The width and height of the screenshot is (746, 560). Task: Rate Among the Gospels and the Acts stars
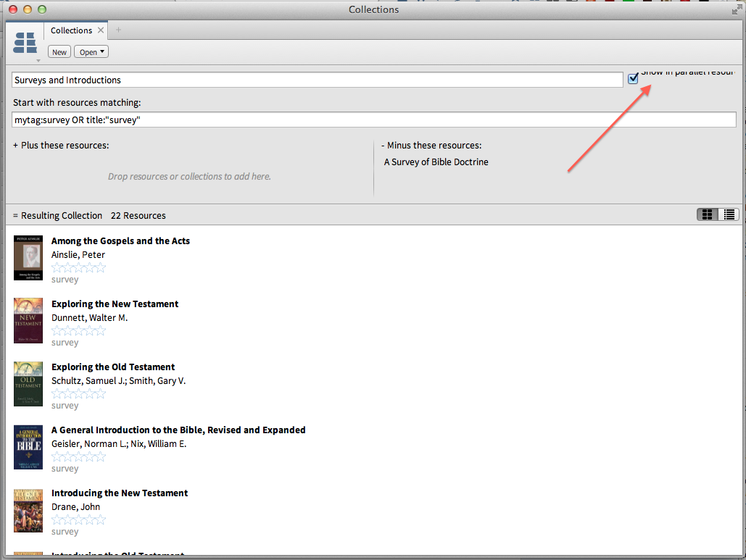click(78, 267)
